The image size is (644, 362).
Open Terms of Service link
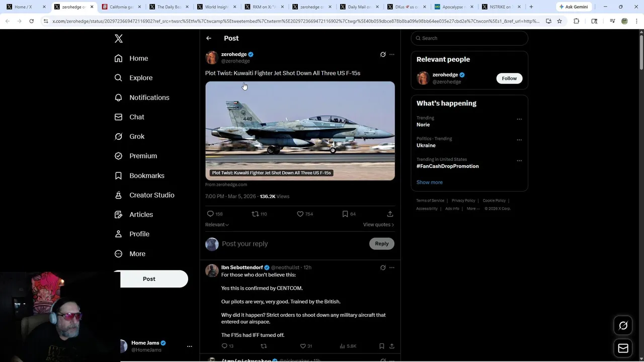point(430,201)
